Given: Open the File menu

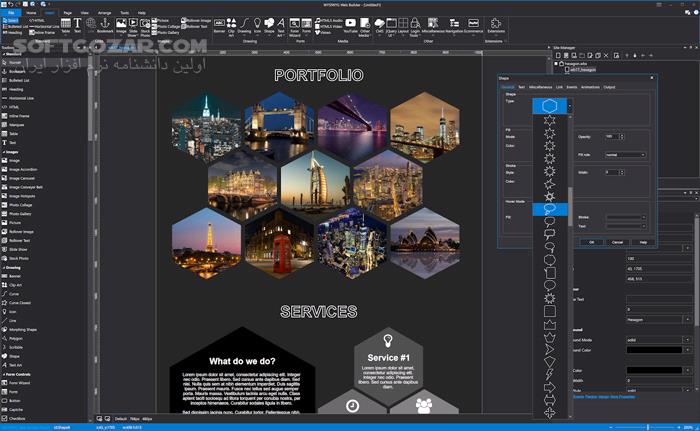Looking at the screenshot, I should (x=11, y=13).
